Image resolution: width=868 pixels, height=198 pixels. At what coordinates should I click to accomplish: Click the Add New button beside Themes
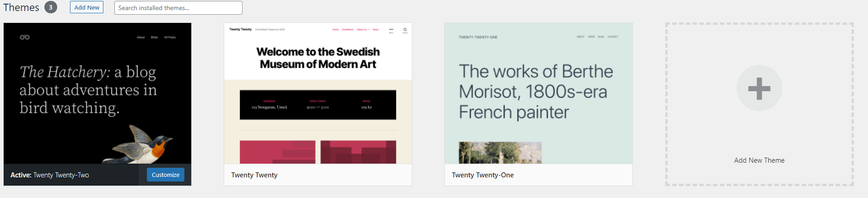tap(87, 7)
